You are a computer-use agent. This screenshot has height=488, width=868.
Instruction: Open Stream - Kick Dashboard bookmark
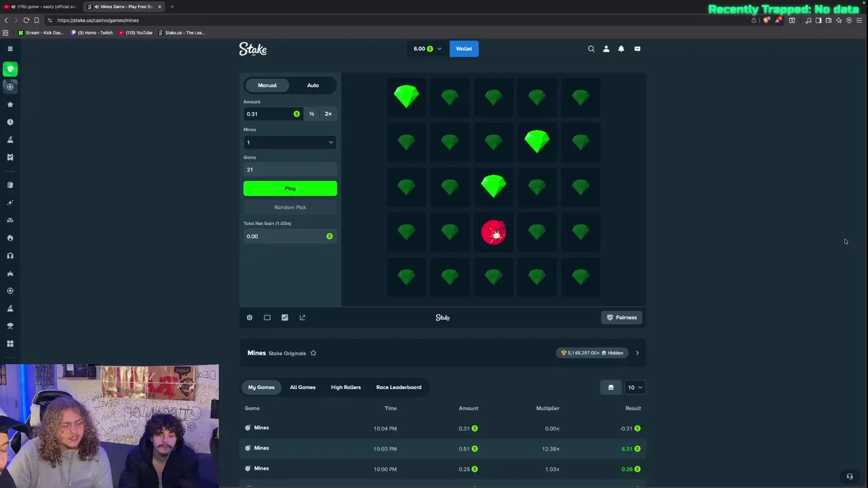(x=41, y=33)
